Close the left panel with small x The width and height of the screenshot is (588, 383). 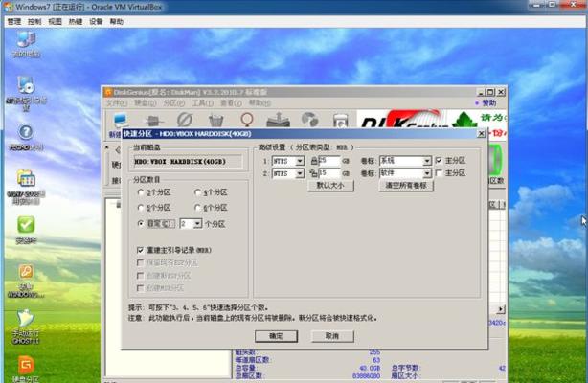[x=107, y=147]
